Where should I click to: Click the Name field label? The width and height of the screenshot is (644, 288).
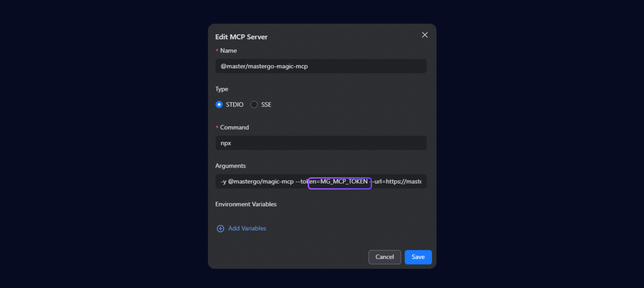228,51
